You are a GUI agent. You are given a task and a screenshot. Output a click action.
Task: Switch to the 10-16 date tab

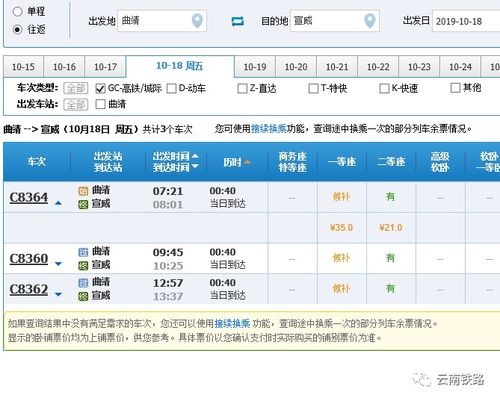coord(64,67)
